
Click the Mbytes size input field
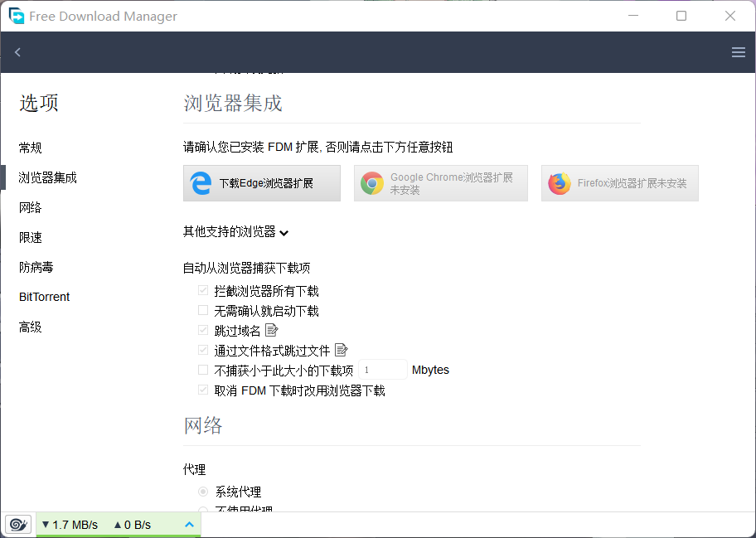tap(383, 370)
